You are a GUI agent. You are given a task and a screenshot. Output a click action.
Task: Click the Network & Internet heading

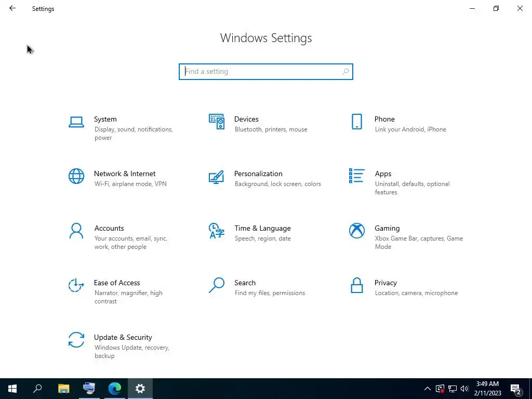(x=125, y=174)
